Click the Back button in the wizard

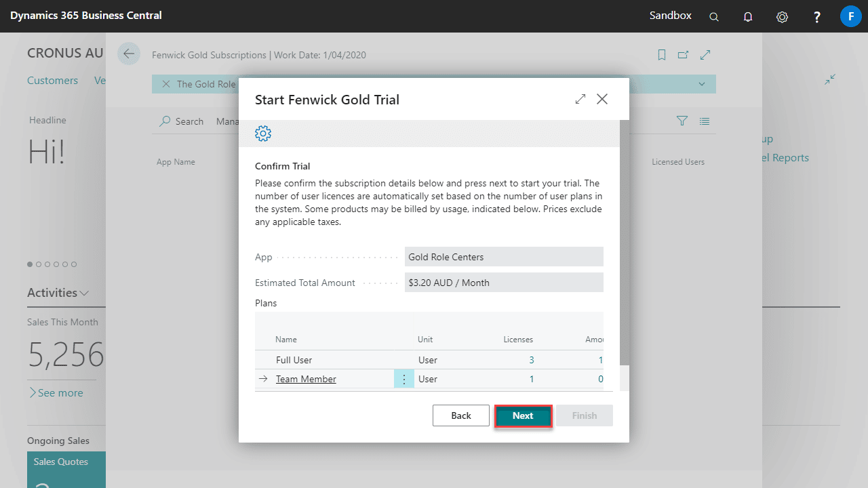click(461, 415)
